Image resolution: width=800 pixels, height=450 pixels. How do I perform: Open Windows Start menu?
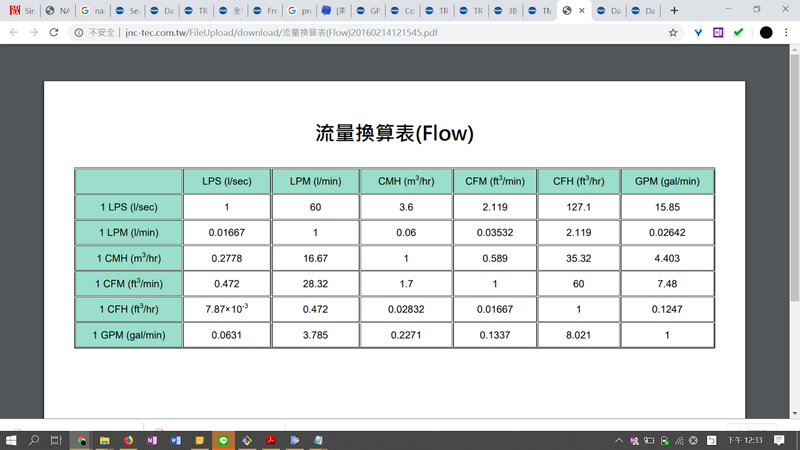click(11, 440)
